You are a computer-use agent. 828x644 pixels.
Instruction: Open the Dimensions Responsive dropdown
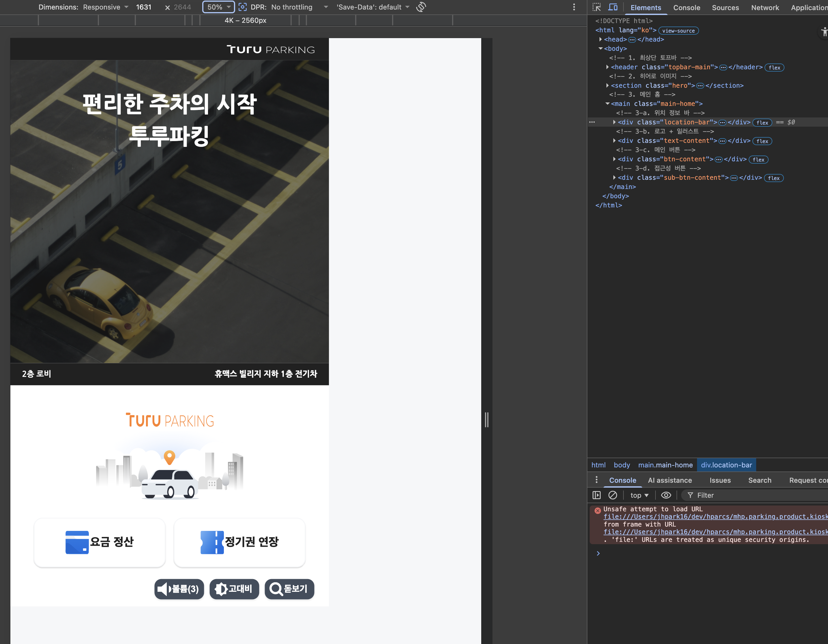coord(105,7)
